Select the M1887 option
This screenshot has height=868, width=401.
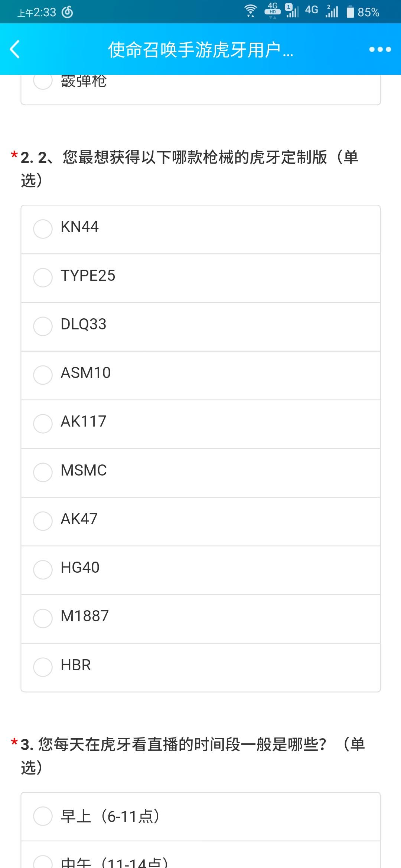click(x=200, y=619)
